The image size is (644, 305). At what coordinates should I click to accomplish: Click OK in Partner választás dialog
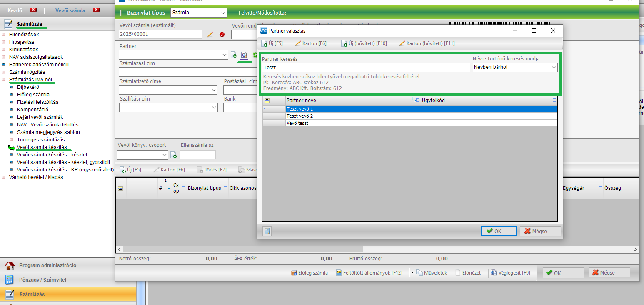pyautogui.click(x=498, y=231)
